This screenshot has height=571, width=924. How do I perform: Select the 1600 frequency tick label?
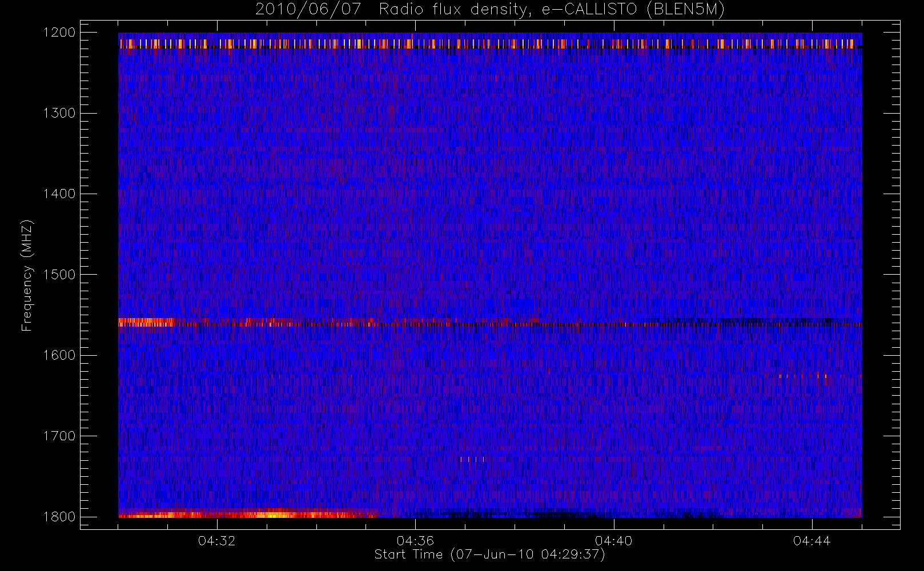[59, 355]
